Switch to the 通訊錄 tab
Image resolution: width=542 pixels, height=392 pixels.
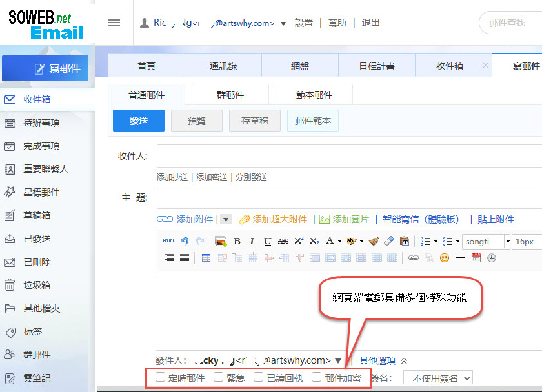coord(223,64)
